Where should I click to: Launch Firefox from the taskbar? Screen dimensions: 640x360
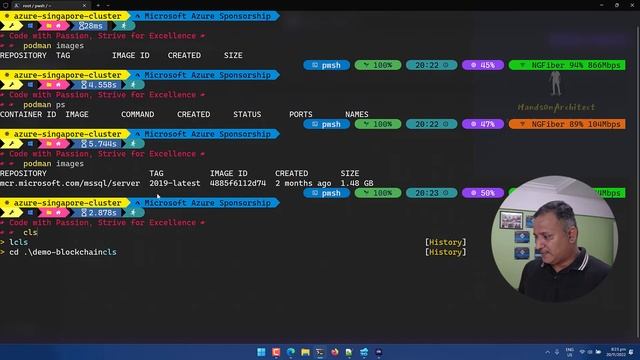(x=335, y=352)
